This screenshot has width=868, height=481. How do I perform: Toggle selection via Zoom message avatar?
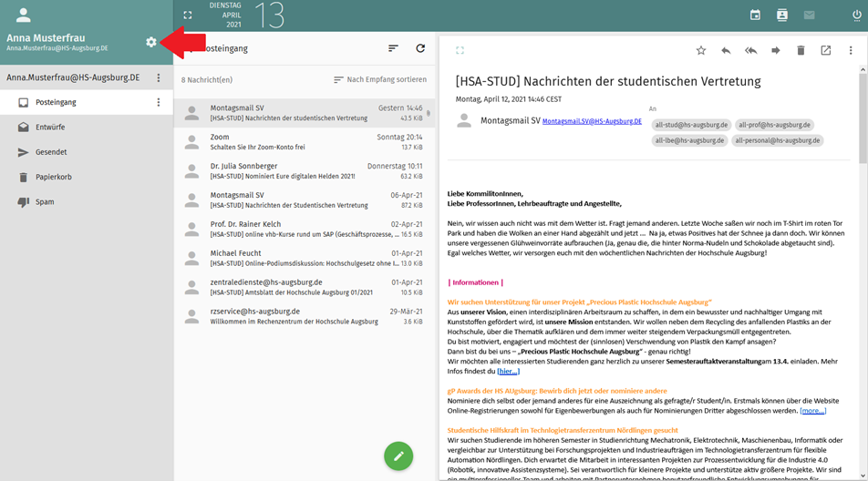click(x=191, y=142)
